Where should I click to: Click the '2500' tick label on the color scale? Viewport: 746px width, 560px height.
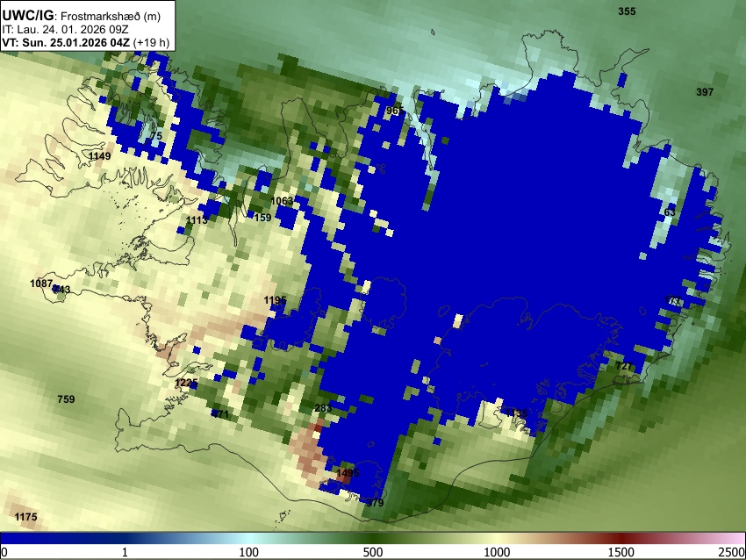(732, 552)
